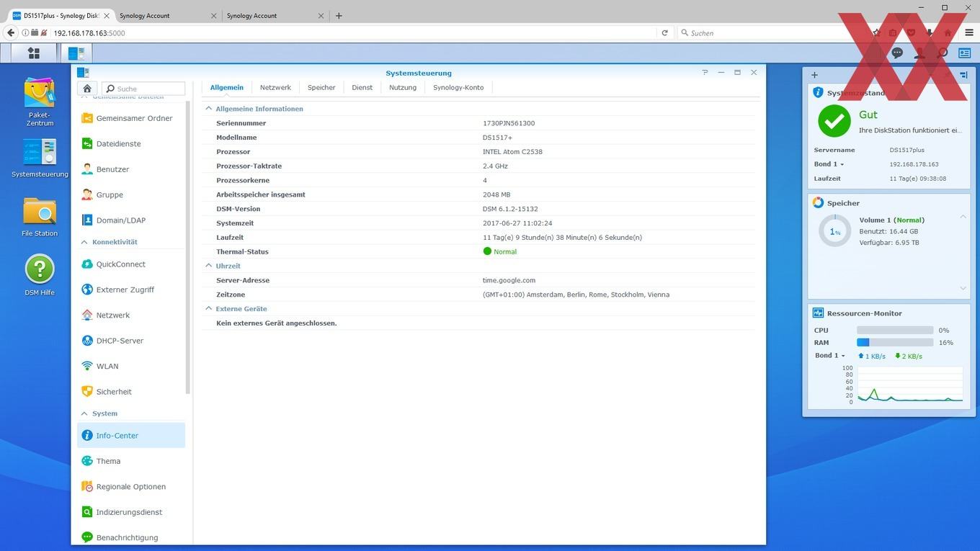Switch to Dienst tab

362,88
